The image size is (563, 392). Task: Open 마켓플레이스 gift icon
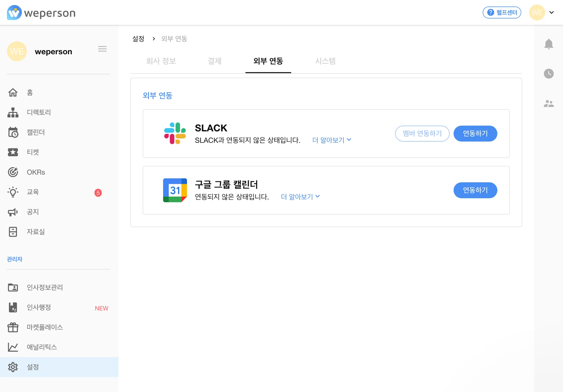point(13,327)
